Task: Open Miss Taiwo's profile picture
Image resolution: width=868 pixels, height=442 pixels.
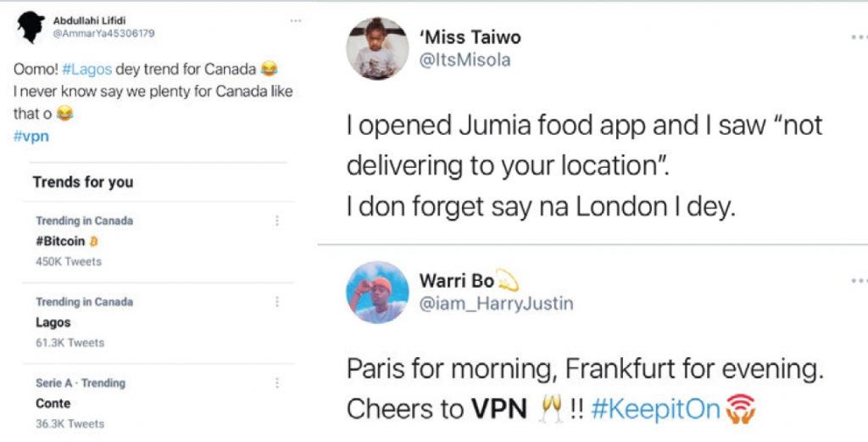Action: click(x=377, y=48)
